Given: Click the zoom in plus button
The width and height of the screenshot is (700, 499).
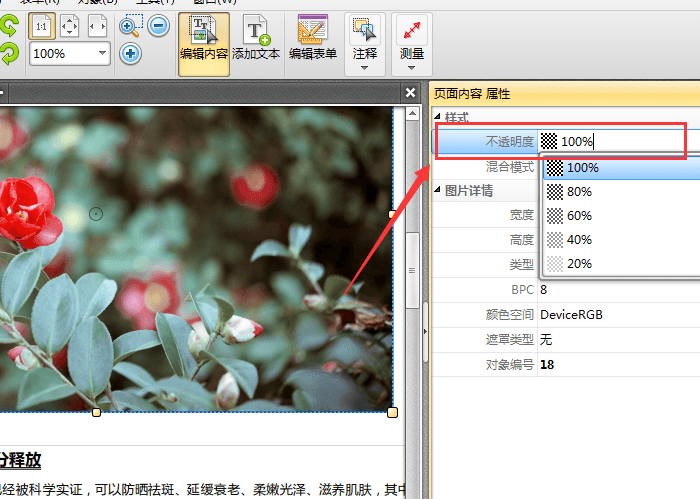Looking at the screenshot, I should coord(130,54).
